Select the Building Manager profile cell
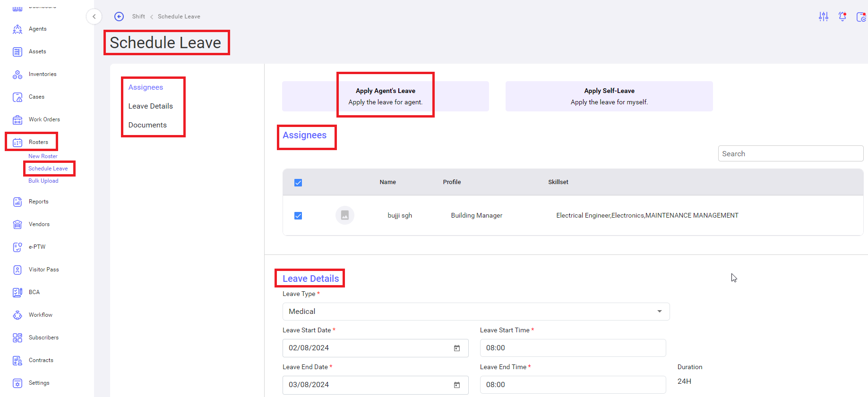This screenshot has width=868, height=397. point(476,216)
